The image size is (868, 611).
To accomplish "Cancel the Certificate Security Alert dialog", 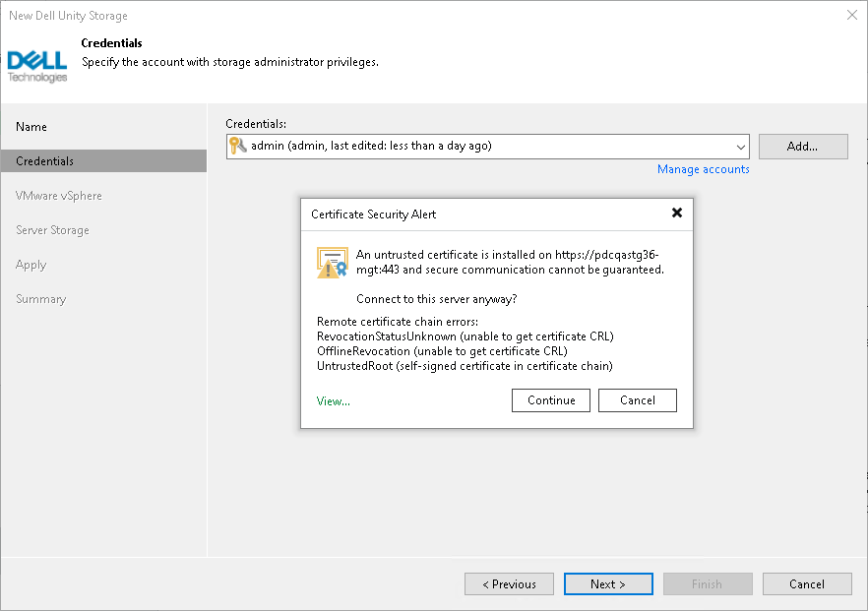I will tap(637, 400).
